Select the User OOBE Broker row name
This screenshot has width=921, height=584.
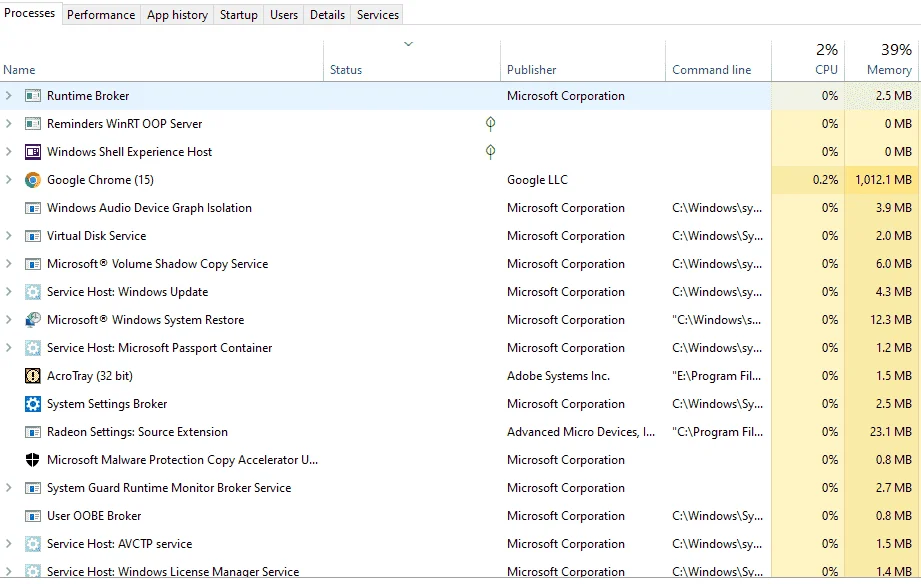click(x=94, y=516)
